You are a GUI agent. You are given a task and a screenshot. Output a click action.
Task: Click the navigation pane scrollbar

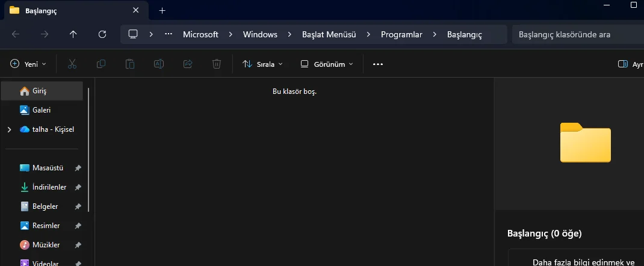coord(88,150)
